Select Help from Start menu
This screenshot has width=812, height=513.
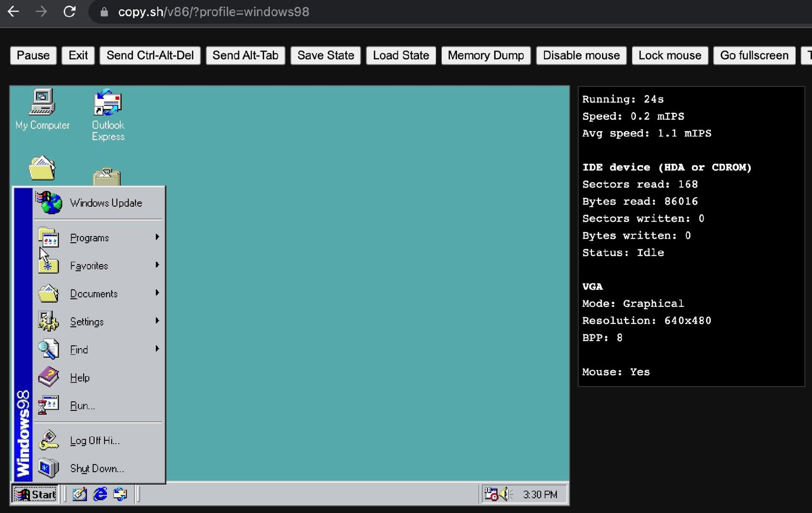pyautogui.click(x=80, y=378)
